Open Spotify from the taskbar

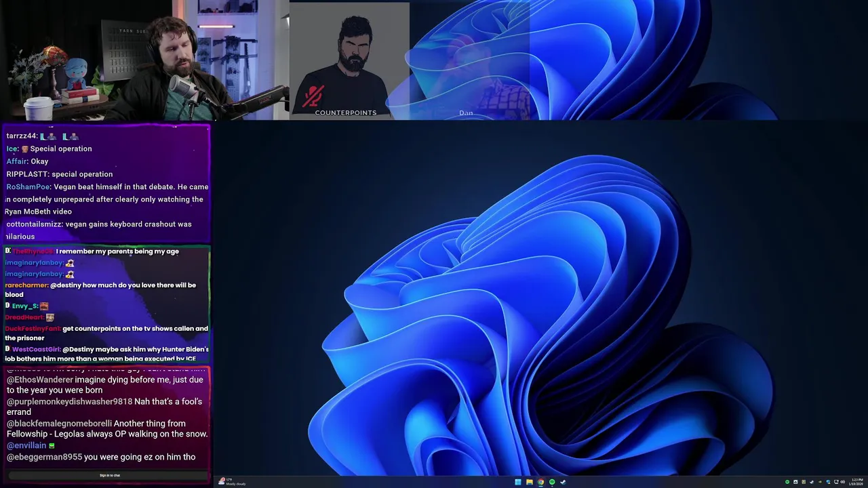(x=552, y=482)
